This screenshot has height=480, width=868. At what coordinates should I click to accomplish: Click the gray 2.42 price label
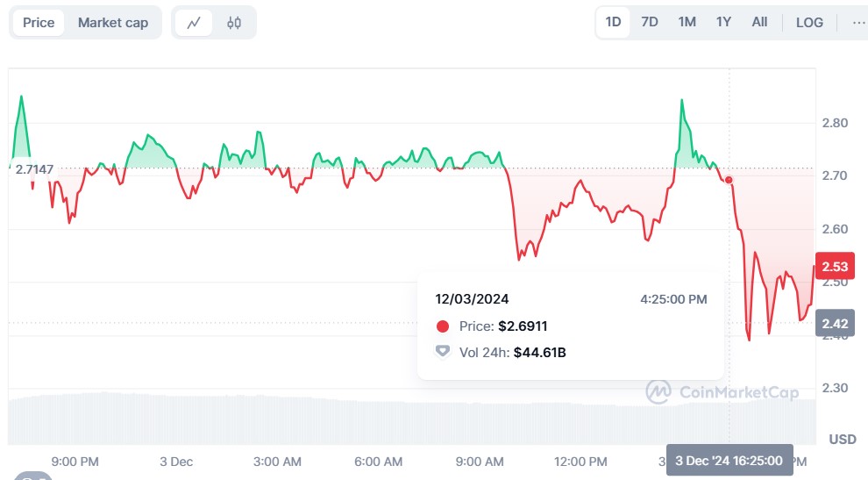[x=834, y=323]
